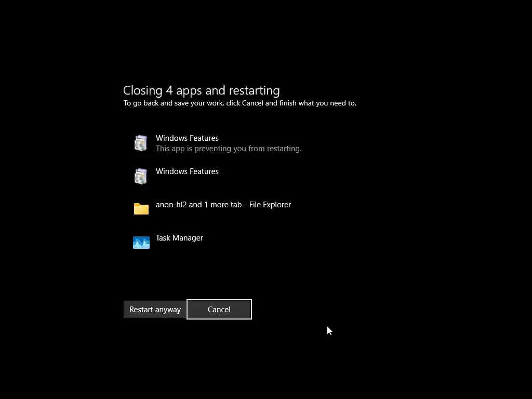Select the second Windows Features label, without warning
Image resolution: width=532 pixels, height=399 pixels.
point(187,171)
